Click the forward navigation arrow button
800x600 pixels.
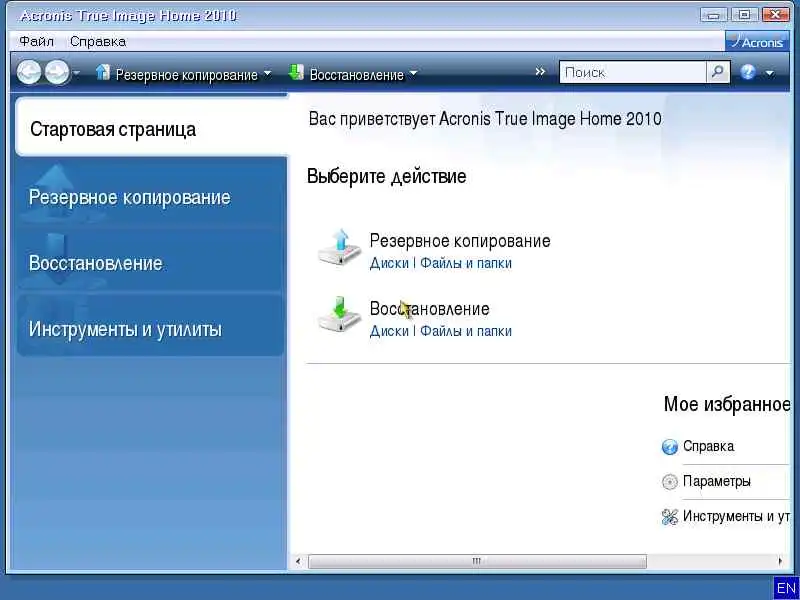click(x=57, y=73)
